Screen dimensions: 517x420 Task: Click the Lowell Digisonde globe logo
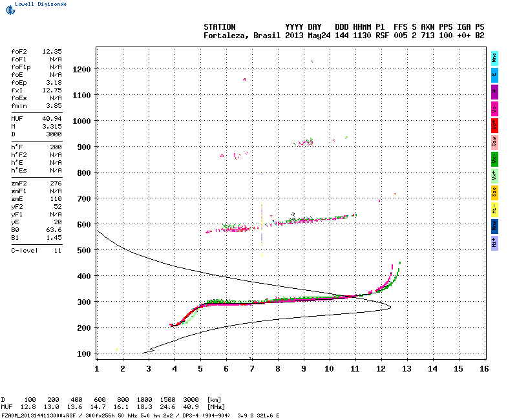pyautogui.click(x=10, y=10)
